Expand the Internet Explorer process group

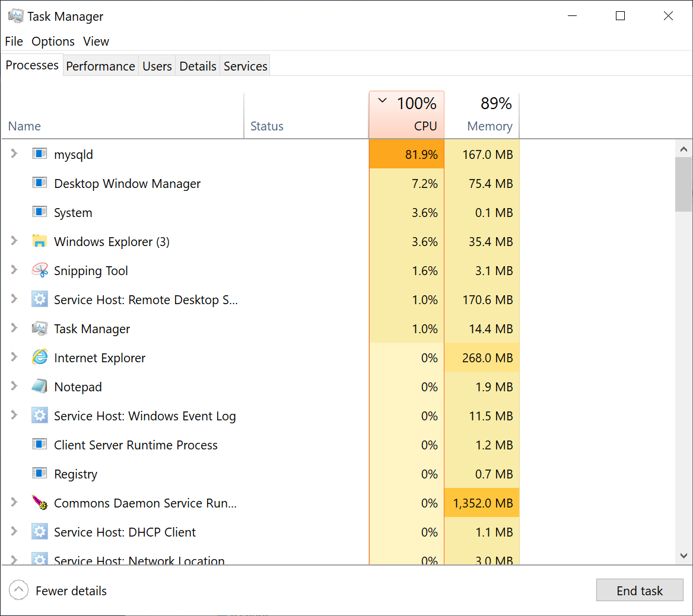coord(14,358)
